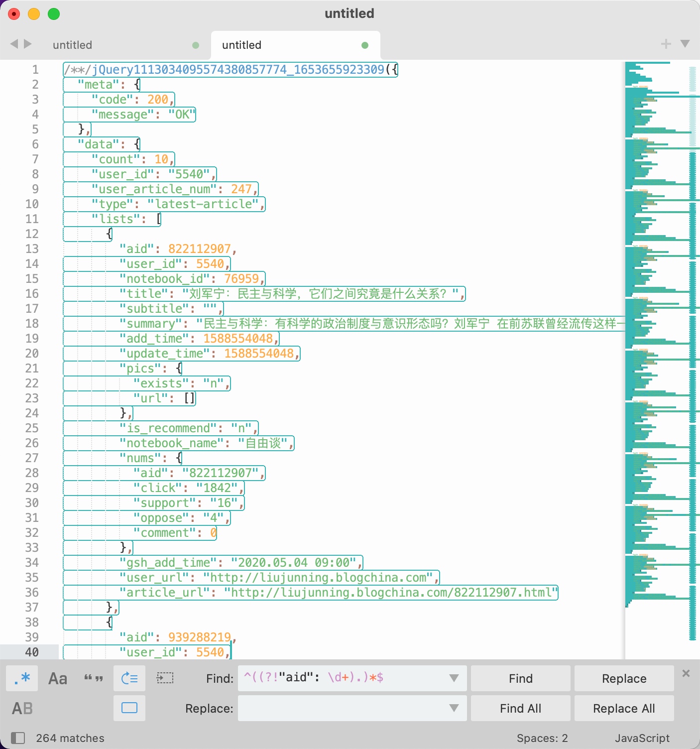Toggle regular expression mode button

(x=22, y=678)
